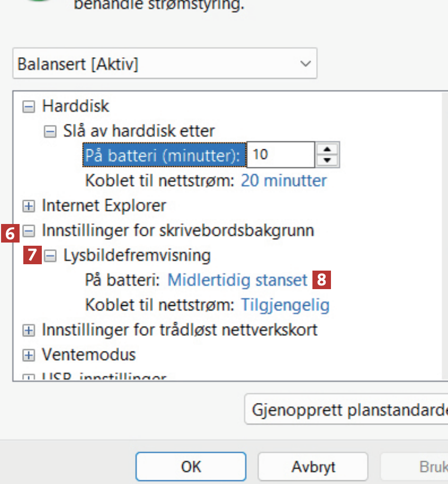This screenshot has height=484, width=448.
Task: Increase På batteri minutes with up arrow
Action: click(x=327, y=150)
